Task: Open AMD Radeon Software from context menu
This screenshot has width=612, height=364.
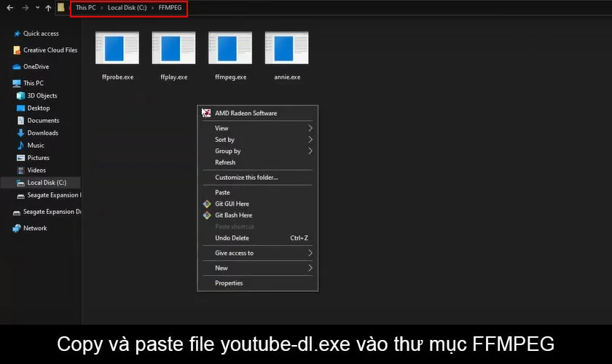Action: coord(258,113)
